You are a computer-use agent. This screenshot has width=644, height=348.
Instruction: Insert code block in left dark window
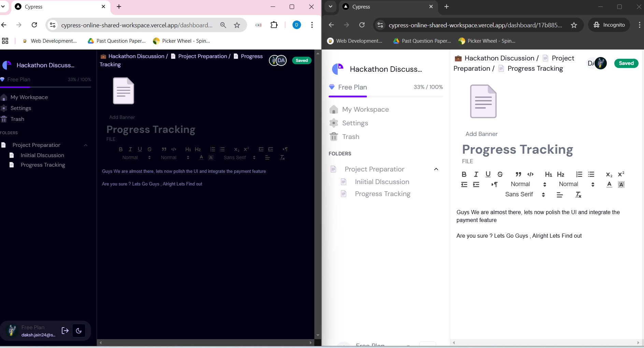point(174,149)
